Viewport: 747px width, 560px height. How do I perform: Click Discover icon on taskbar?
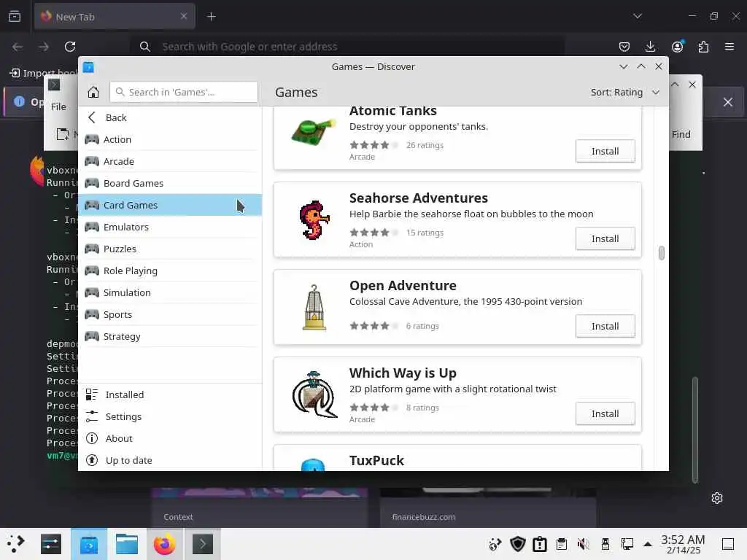(x=89, y=544)
